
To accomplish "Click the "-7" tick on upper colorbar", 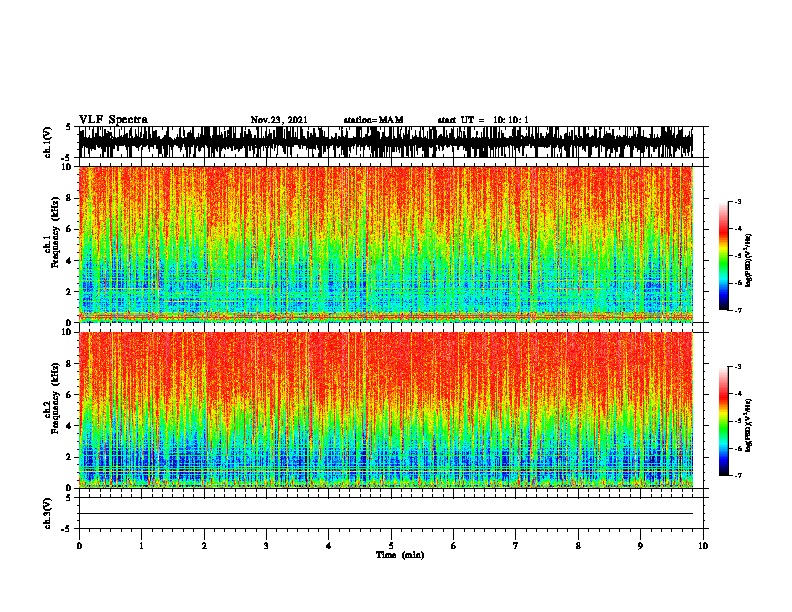I will click(738, 310).
